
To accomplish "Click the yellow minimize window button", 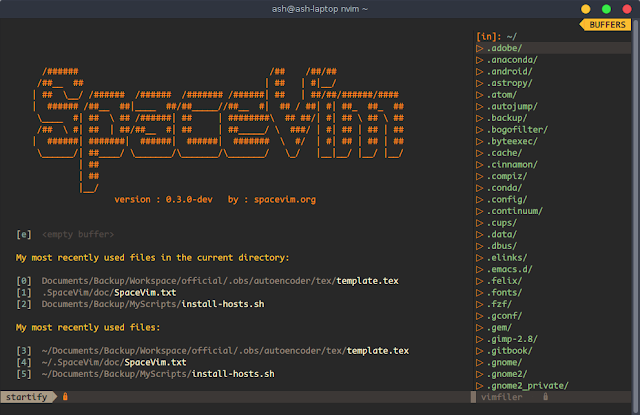I will pos(585,9).
